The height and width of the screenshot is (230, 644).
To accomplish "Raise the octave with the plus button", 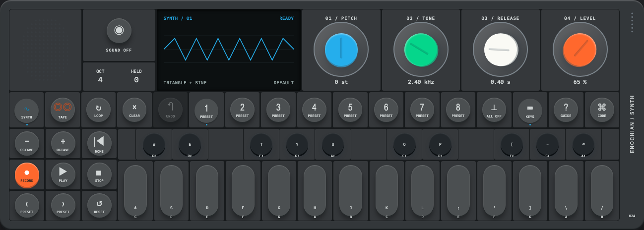I will (63, 144).
